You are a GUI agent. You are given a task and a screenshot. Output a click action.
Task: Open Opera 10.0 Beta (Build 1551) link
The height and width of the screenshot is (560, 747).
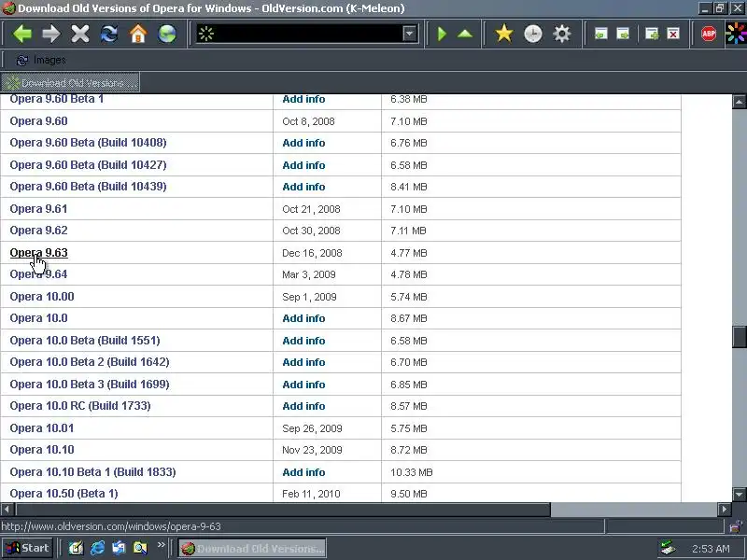[85, 340]
